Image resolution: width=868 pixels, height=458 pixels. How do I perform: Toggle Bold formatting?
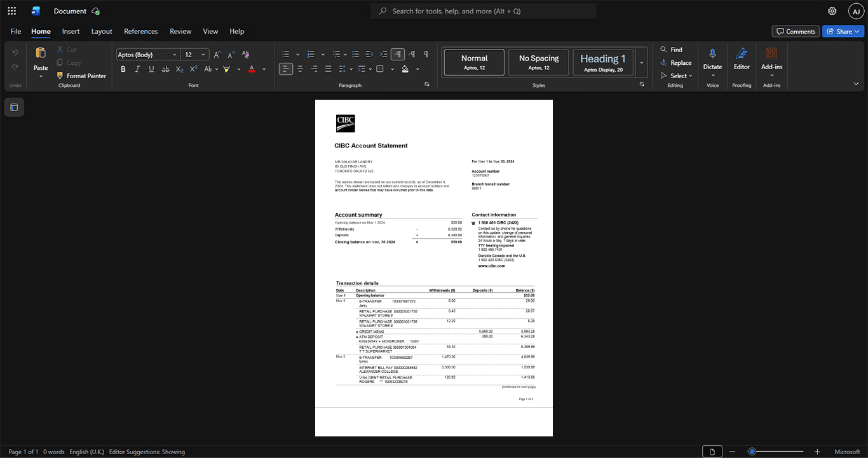(x=123, y=69)
